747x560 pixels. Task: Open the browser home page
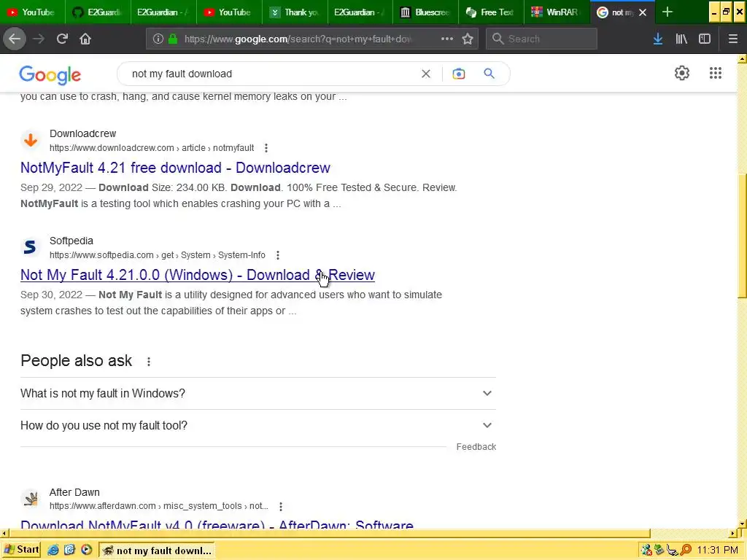(85, 39)
